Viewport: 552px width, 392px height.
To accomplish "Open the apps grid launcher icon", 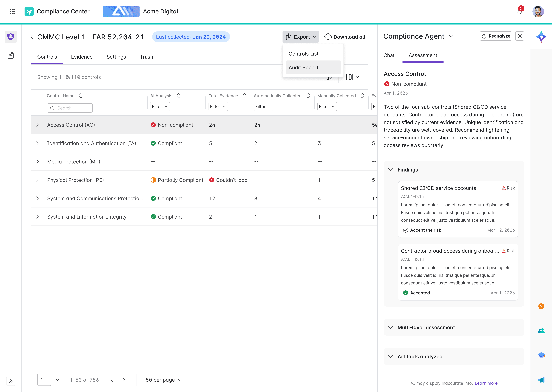I will coord(12,11).
